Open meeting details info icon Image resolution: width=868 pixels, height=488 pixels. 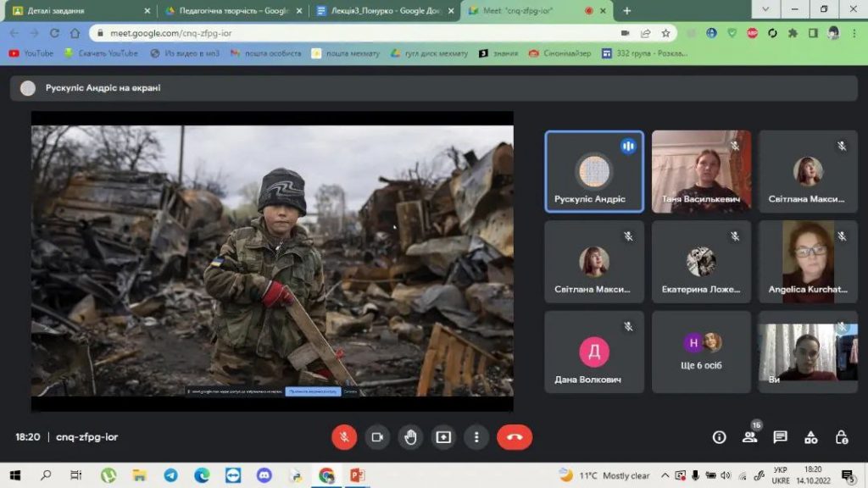719,437
